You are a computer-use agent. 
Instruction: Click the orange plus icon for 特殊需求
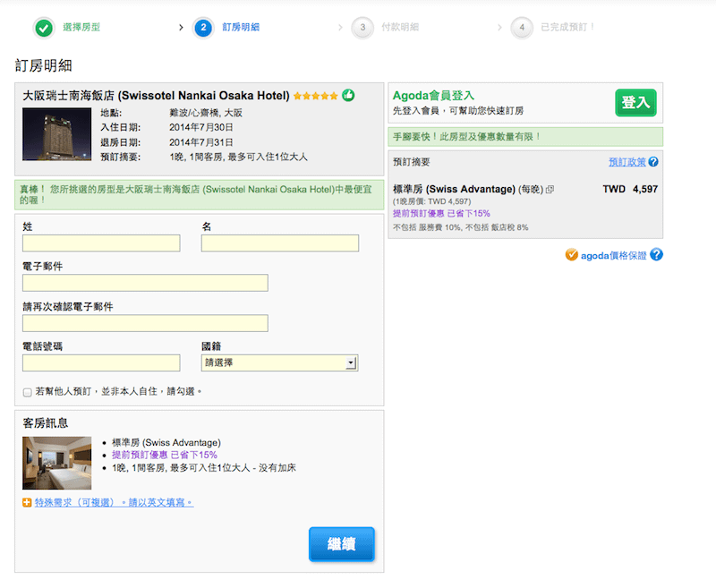(x=27, y=503)
